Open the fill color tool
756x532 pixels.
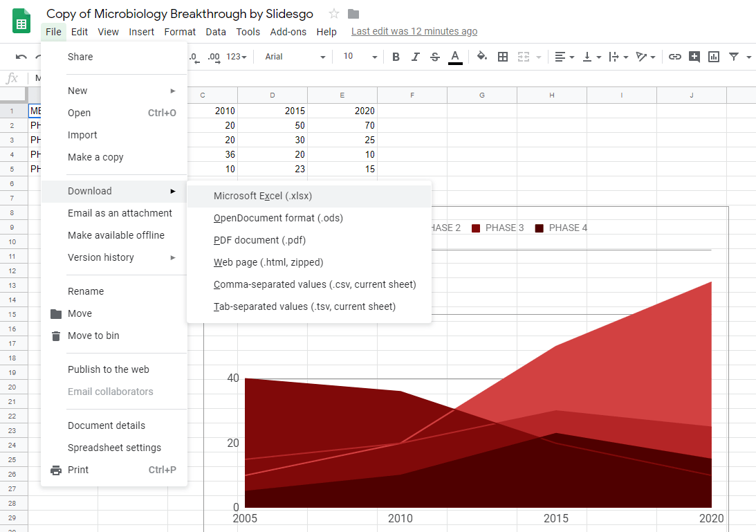click(482, 57)
